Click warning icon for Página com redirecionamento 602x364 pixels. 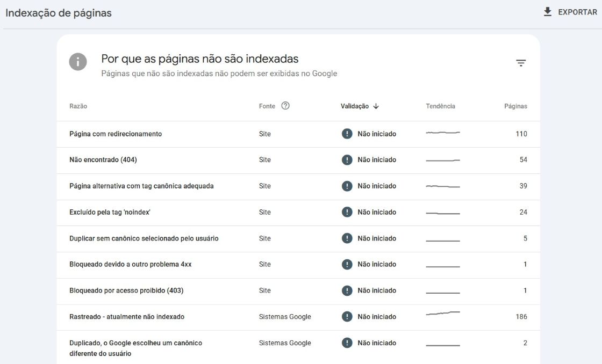coord(347,134)
